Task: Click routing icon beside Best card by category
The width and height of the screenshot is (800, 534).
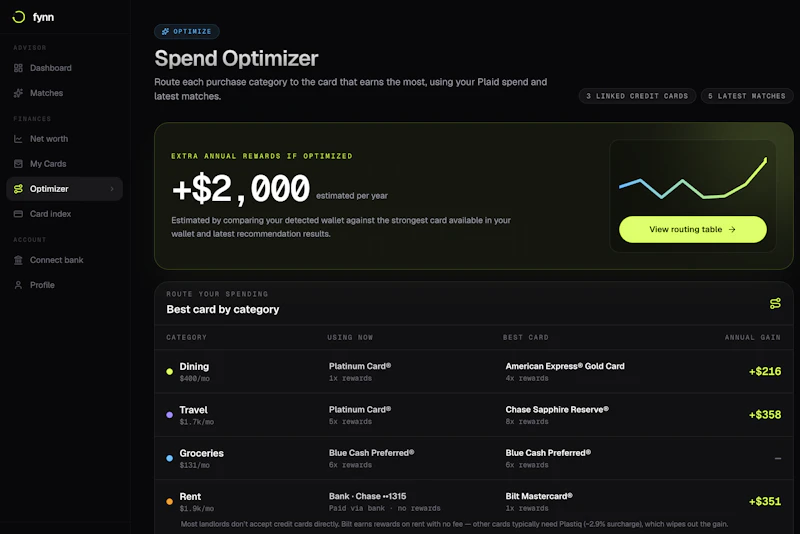Action: [775, 303]
